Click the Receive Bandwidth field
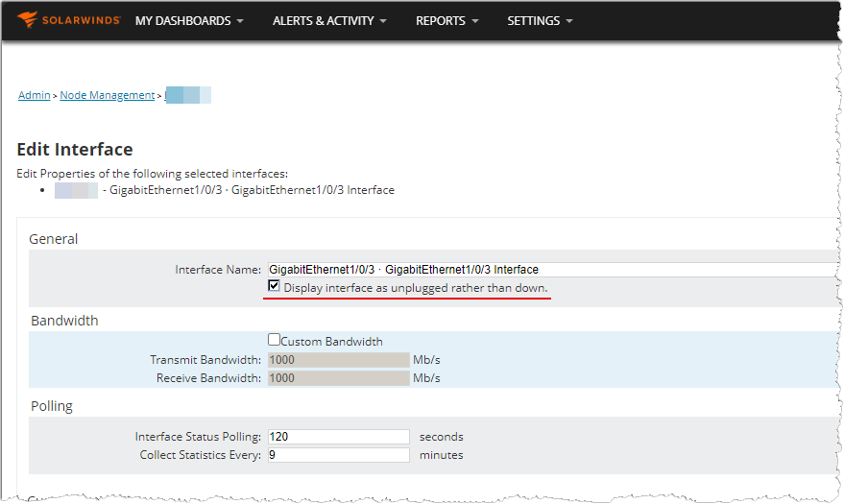The width and height of the screenshot is (844, 504). tap(339, 378)
